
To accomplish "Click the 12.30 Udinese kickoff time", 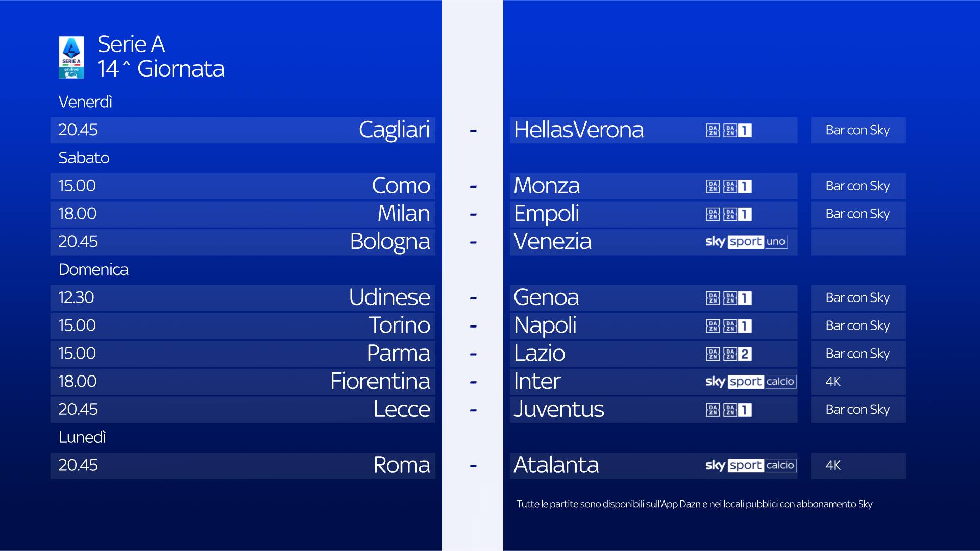I will [76, 297].
